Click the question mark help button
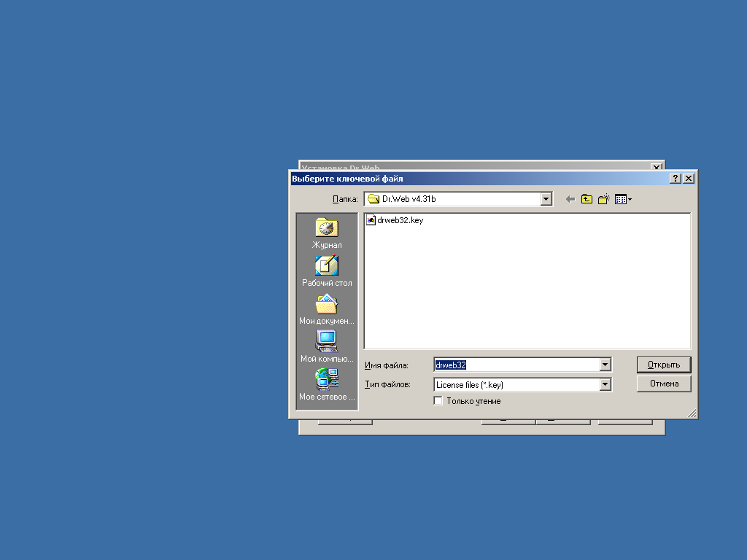This screenshot has width=747, height=560. [675, 179]
